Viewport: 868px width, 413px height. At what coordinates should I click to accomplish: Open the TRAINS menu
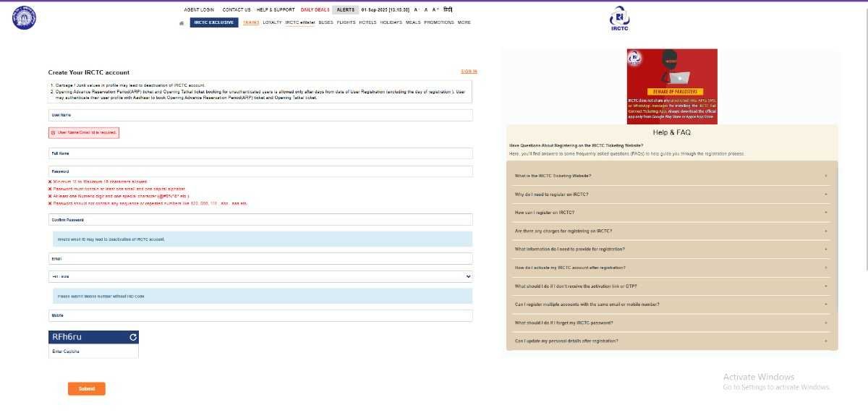pos(251,22)
